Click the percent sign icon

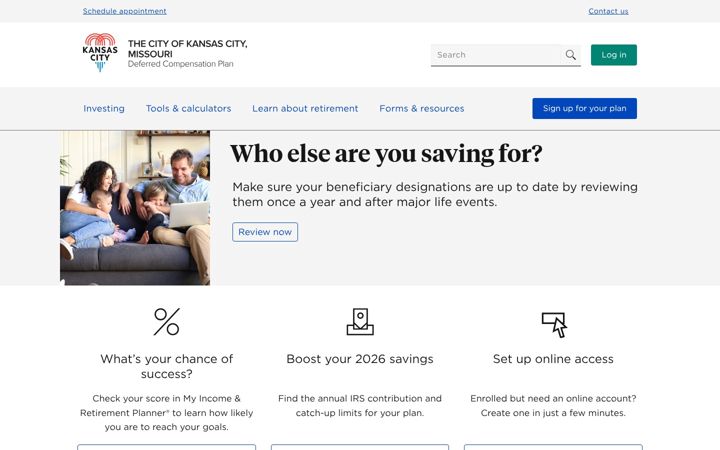pyautogui.click(x=167, y=321)
